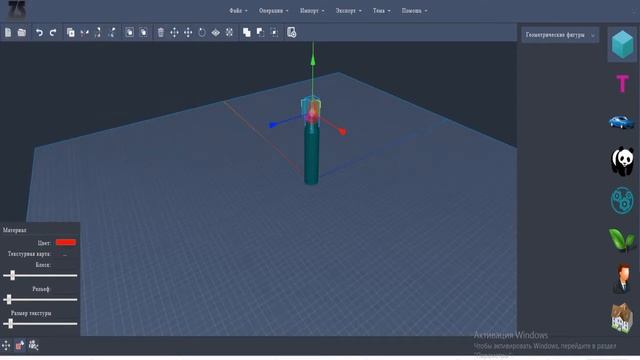
Task: Click the bottom bar icon right of material icon
Action: tap(33, 345)
